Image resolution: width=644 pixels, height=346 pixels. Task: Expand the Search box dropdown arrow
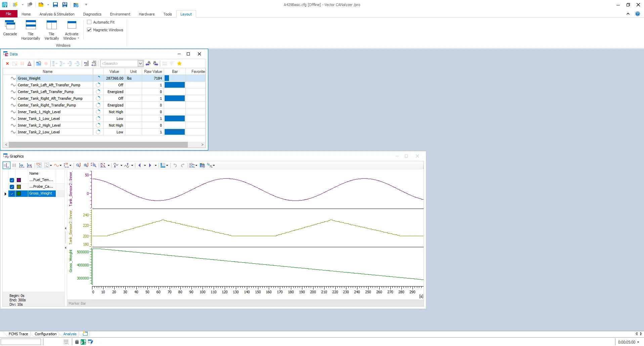[140, 63]
